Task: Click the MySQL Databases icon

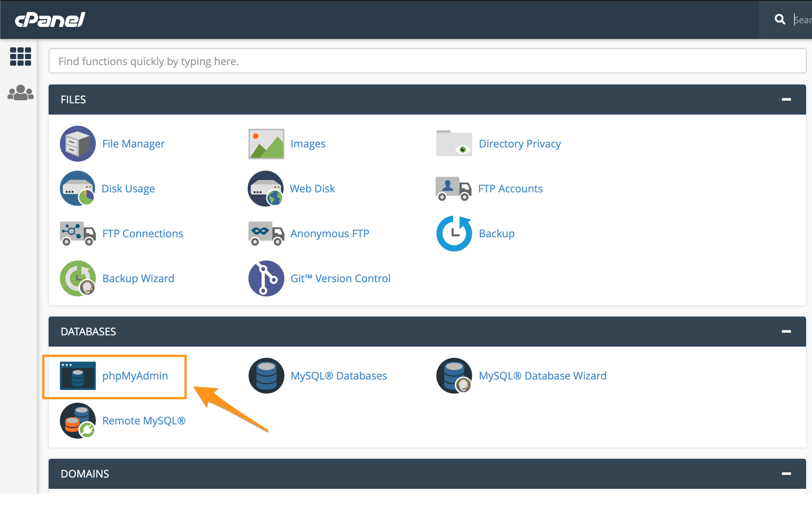Action: coord(266,376)
